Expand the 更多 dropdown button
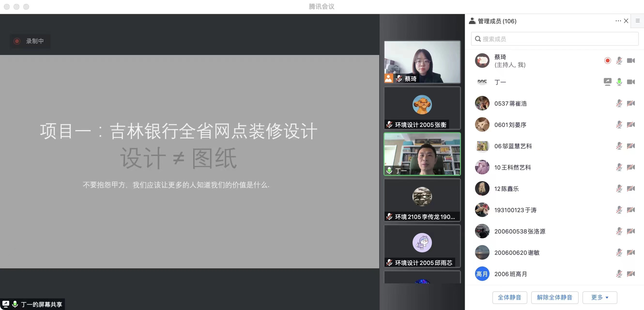The width and height of the screenshot is (644, 310). (599, 297)
